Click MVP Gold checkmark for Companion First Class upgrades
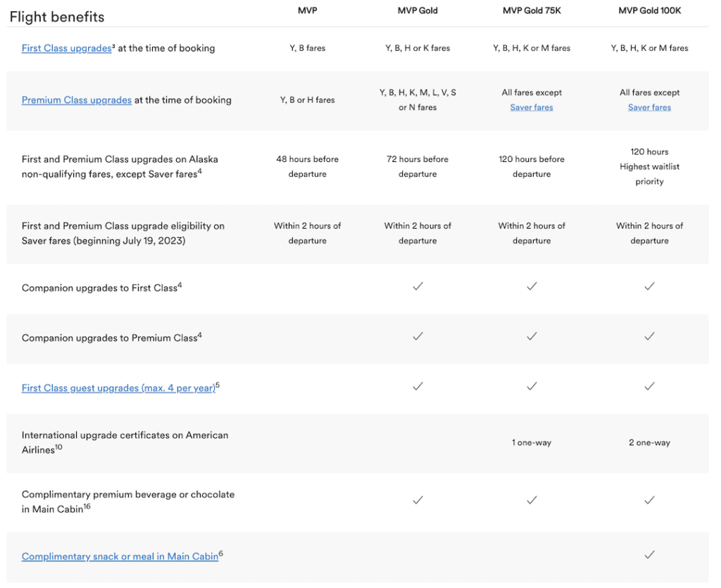Image resolution: width=721 pixels, height=588 pixels. (418, 286)
